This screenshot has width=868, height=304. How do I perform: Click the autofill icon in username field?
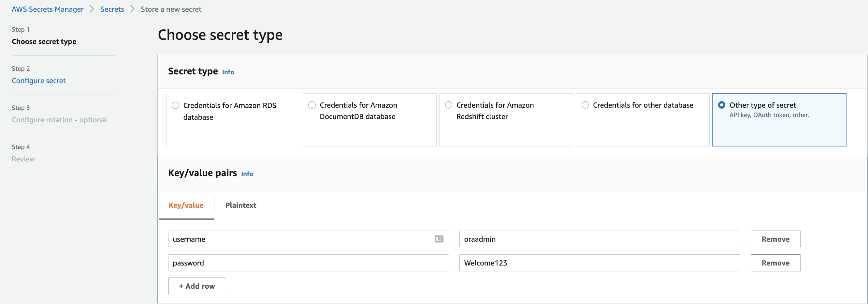click(x=439, y=239)
